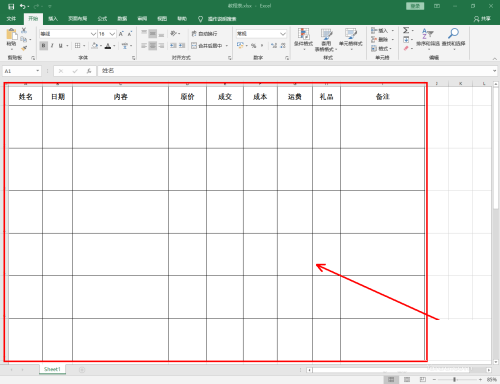This screenshot has height=384, width=500.
Task: Open Format as Table (套用表格格式)
Action: (326, 39)
